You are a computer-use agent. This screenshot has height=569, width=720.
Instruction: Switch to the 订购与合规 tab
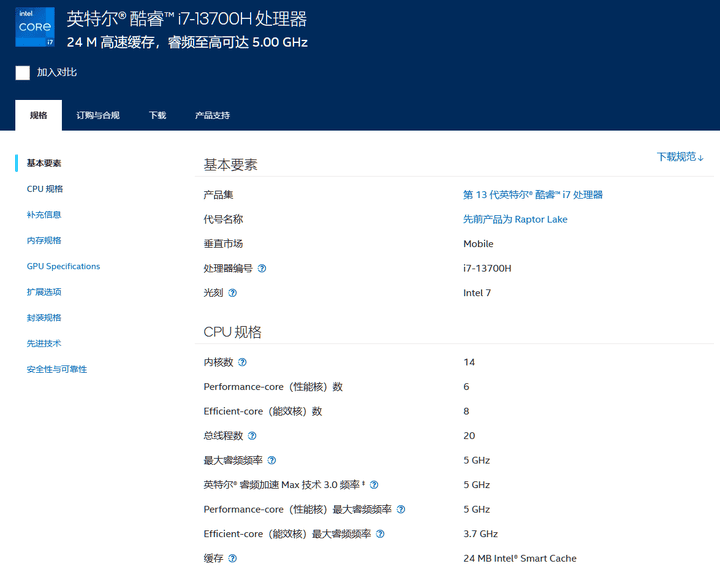tap(98, 115)
